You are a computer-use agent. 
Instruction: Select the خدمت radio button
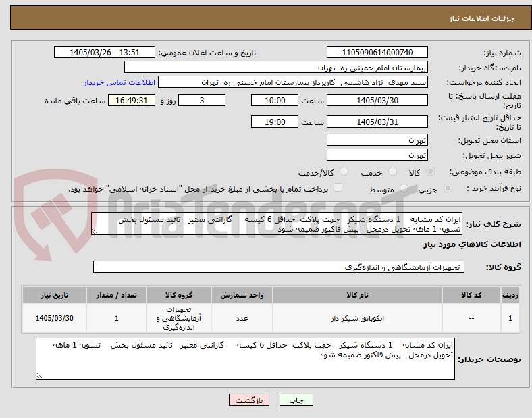pos(392,172)
